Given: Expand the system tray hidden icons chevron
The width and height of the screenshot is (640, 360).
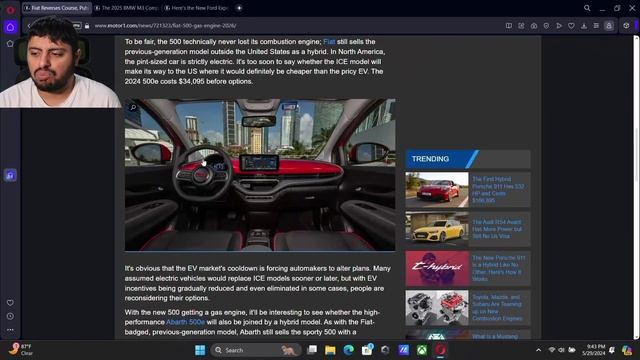Looking at the screenshot, I should pyautogui.click(x=538, y=350).
